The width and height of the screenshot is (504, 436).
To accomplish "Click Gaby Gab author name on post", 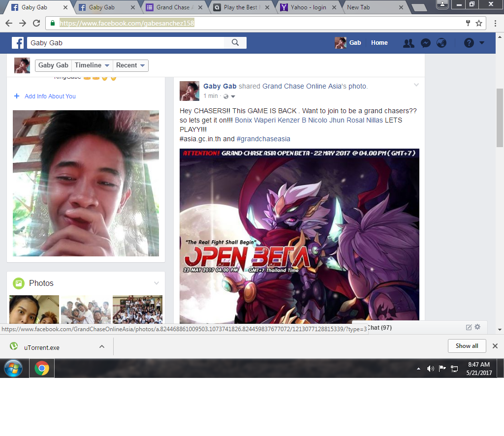I will click(220, 86).
